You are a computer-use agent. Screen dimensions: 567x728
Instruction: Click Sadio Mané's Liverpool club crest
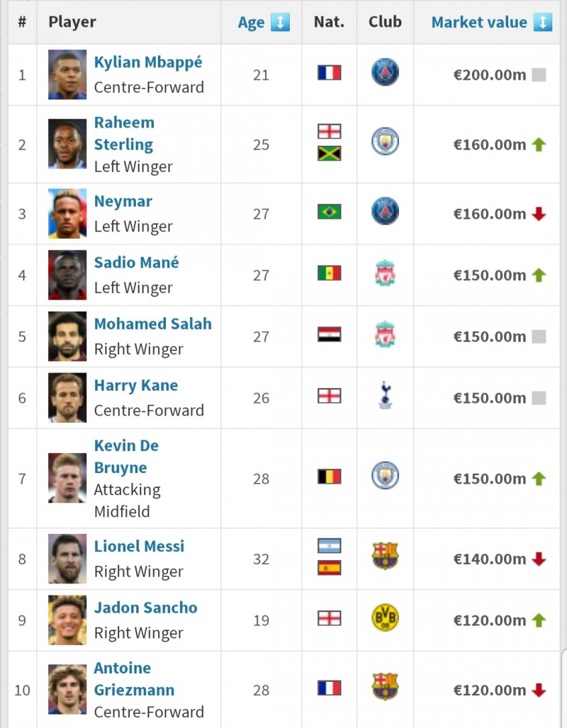tap(385, 273)
